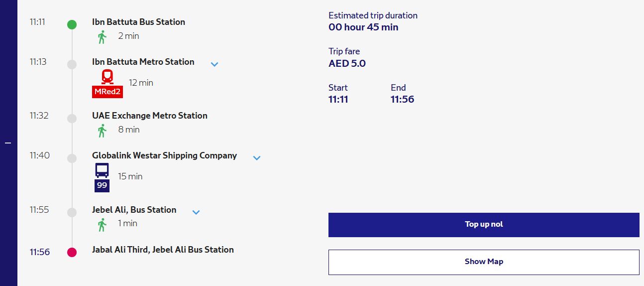Collapse the trip panel using the left minus control

click(7, 143)
